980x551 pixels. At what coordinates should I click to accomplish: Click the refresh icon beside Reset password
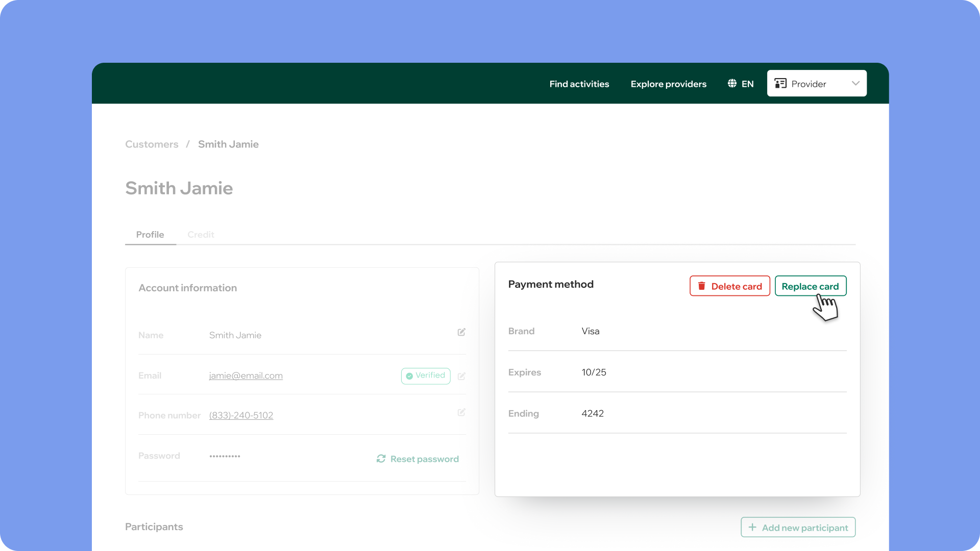(381, 459)
